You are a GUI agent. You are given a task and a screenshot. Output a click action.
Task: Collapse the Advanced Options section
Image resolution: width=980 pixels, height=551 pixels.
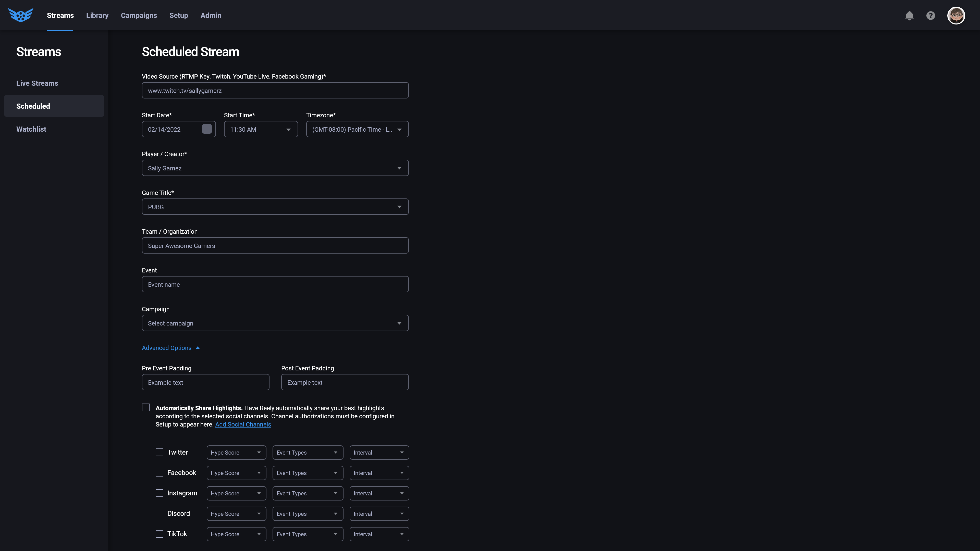point(171,348)
